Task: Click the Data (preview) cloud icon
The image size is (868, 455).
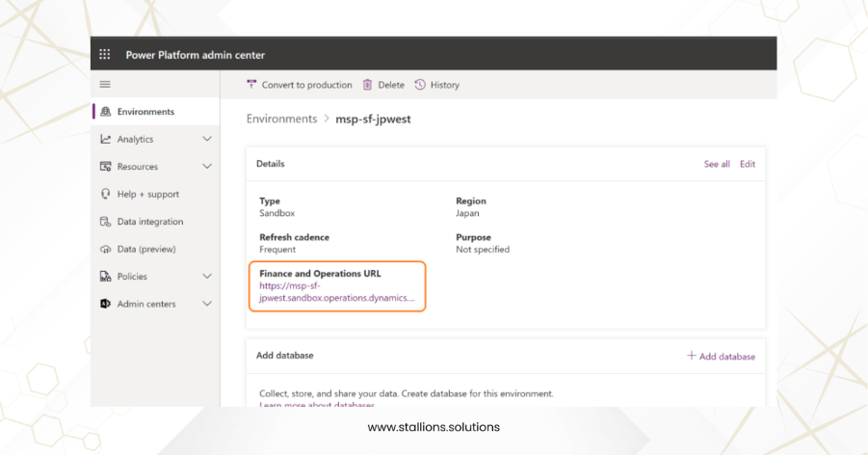Action: tap(106, 249)
